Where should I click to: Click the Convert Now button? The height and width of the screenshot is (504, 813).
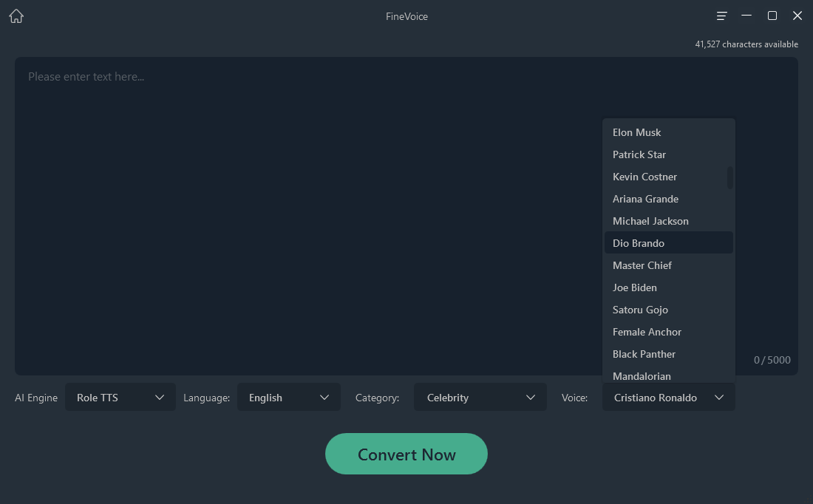(x=406, y=454)
